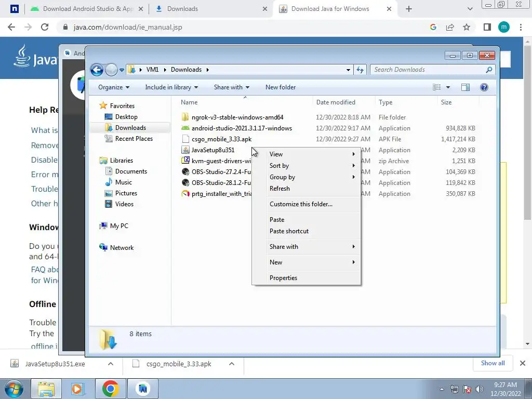The height and width of the screenshot is (399, 532).
Task: Open recent locations dropdown beside the Explorer Forward arrow
Action: [x=122, y=70]
